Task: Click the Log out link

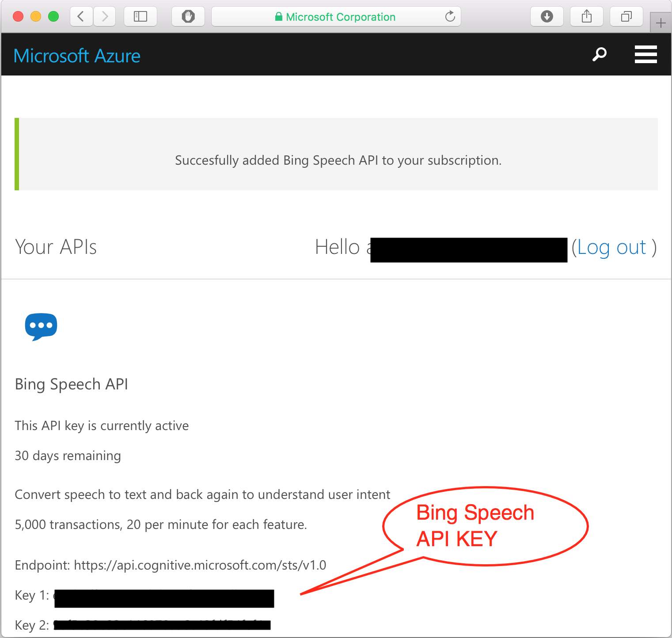Action: coord(611,247)
